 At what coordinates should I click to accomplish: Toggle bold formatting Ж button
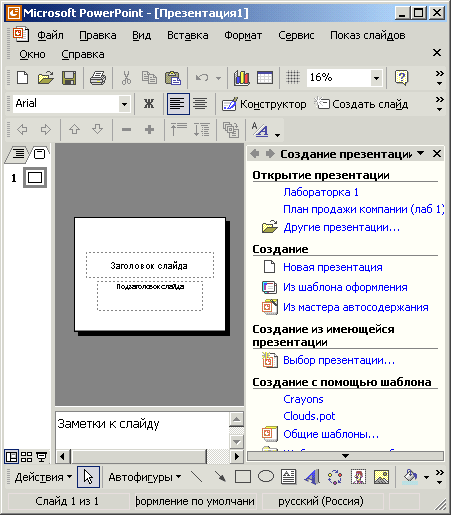coord(149,104)
